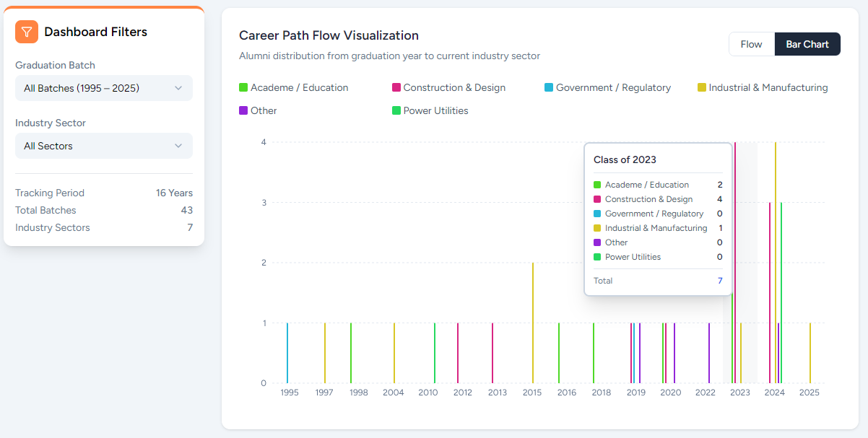This screenshot has width=868, height=438.
Task: Click Construction & Design swatch in tooltip
Action: click(x=597, y=199)
